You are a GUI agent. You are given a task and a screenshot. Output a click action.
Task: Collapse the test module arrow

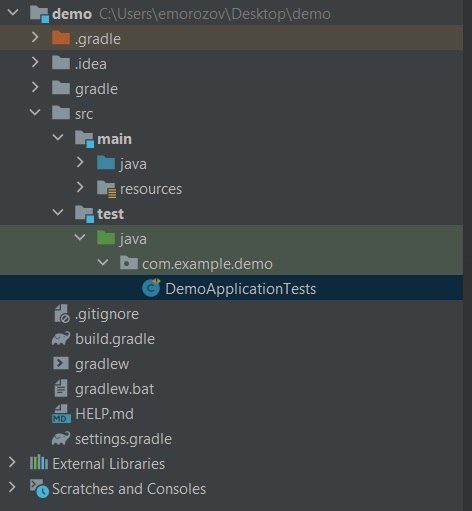pos(58,212)
